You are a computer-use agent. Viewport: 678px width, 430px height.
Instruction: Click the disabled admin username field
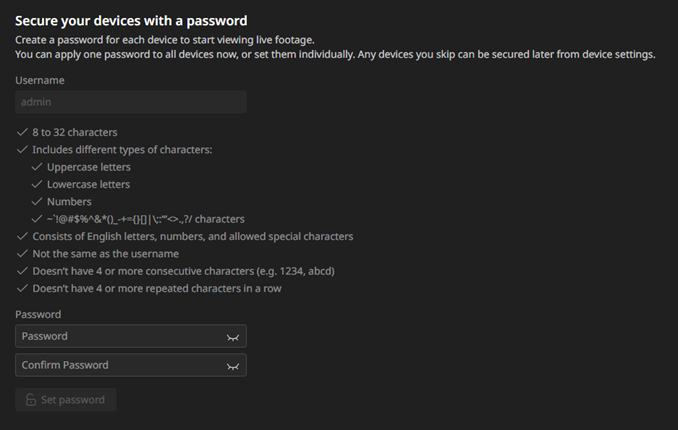131,102
